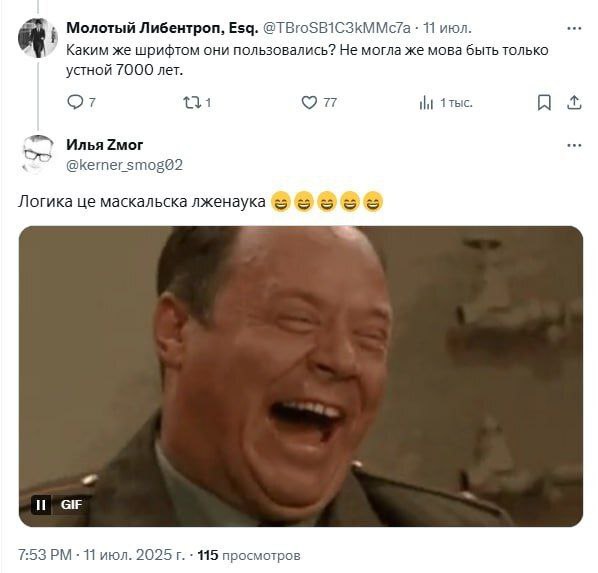The height and width of the screenshot is (573, 598).
Task: Click the @kerner_smog02 handle
Action: (x=124, y=165)
